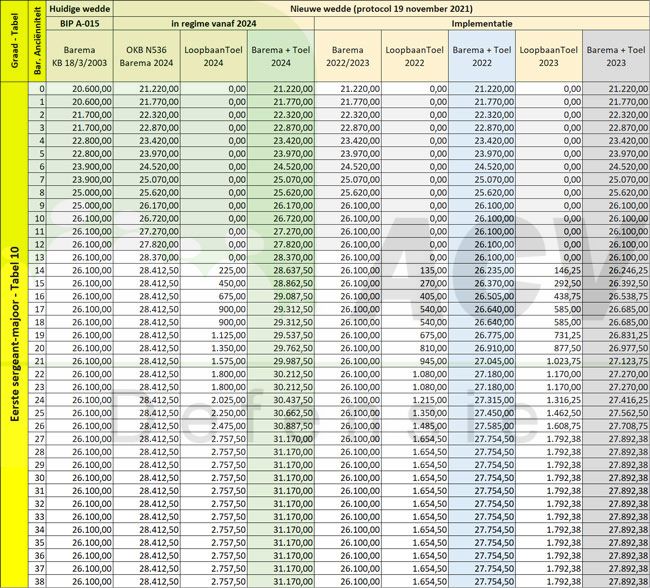Select the cell with value 27.585,00
This screenshot has height=588, width=650.
(482, 426)
